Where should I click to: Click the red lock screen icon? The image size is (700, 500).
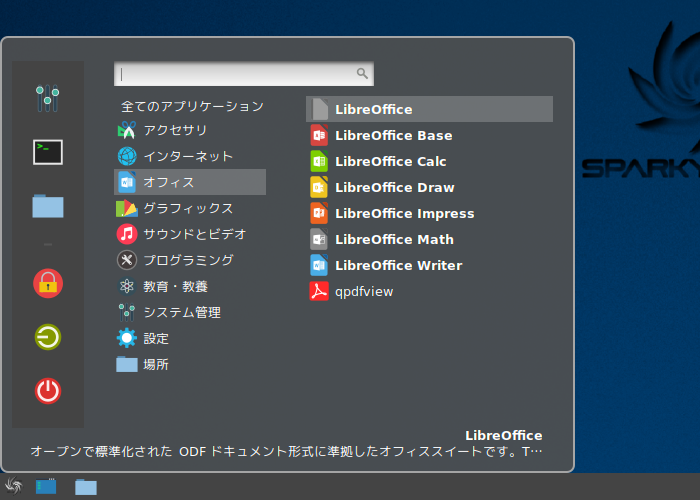click(x=48, y=283)
